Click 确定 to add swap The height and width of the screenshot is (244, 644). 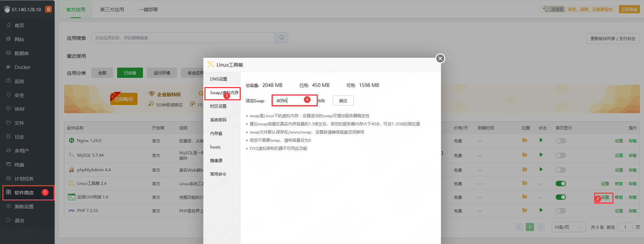(343, 101)
